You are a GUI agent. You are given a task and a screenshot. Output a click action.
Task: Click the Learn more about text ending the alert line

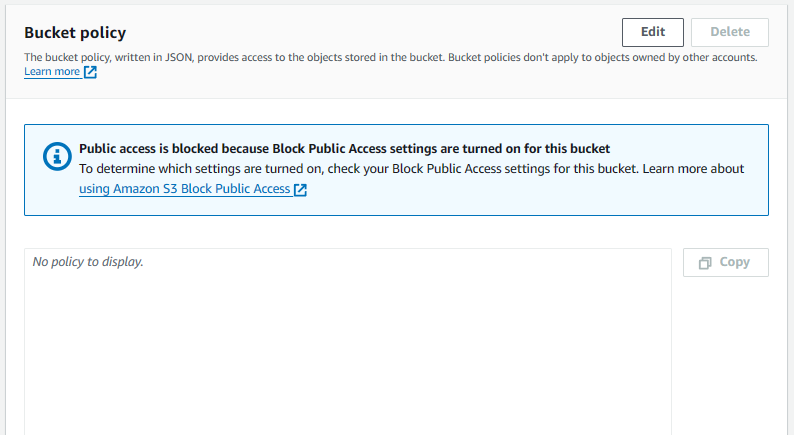[693, 169]
